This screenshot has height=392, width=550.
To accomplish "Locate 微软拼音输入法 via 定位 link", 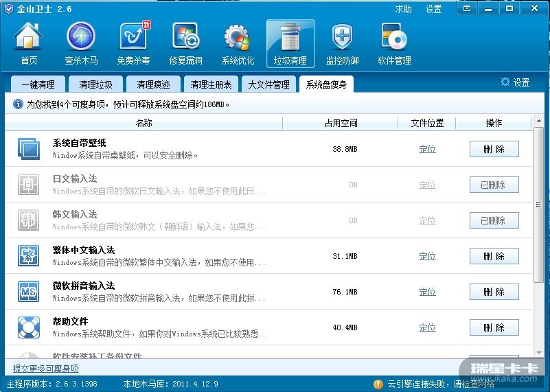I will click(x=427, y=292).
